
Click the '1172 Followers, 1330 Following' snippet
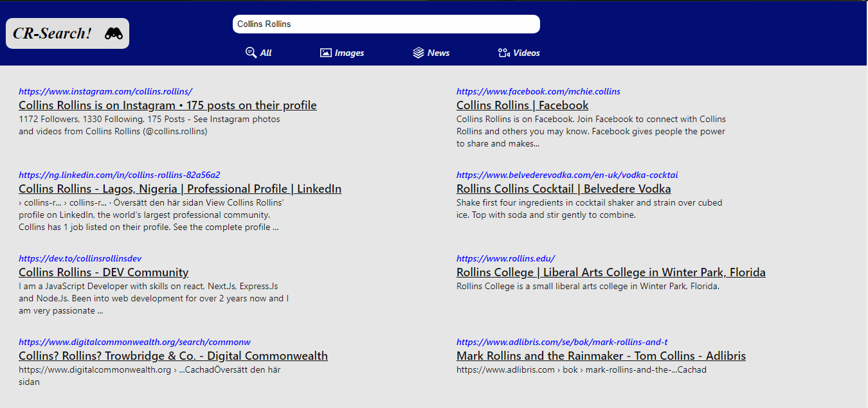(149, 125)
